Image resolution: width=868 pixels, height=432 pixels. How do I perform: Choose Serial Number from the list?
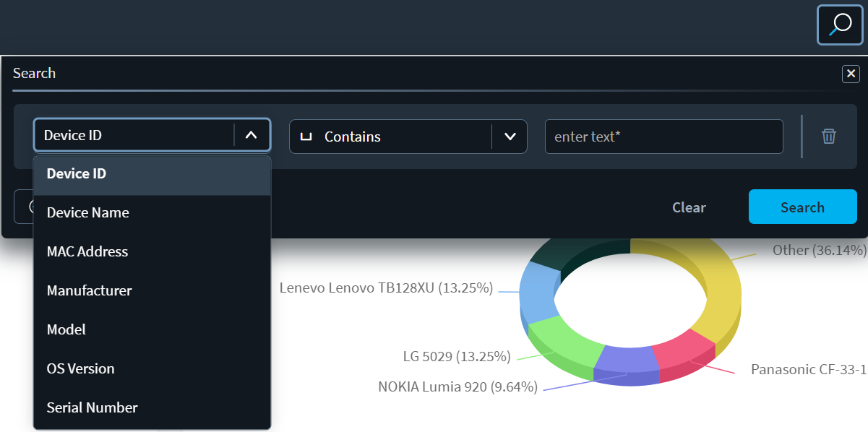(x=92, y=407)
